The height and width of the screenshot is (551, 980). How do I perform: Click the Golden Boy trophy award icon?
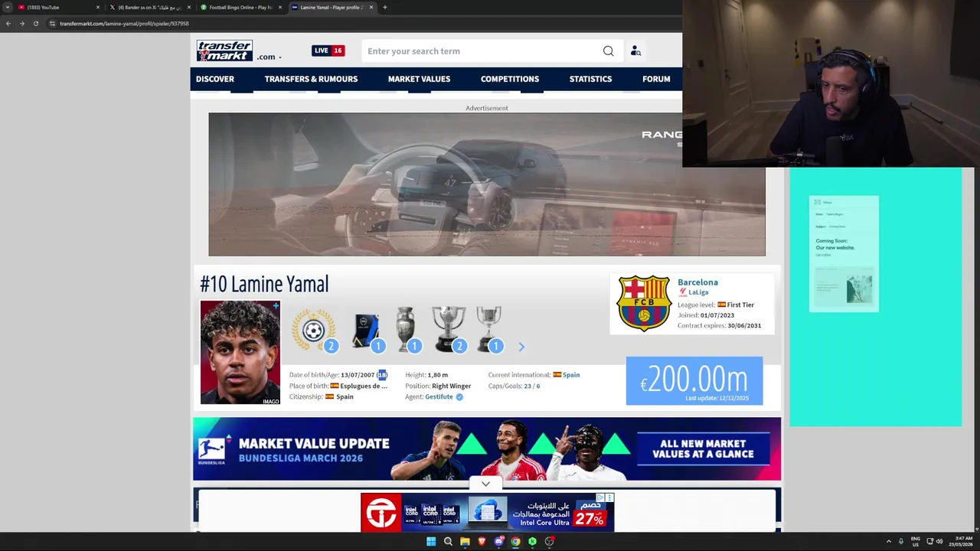[x=367, y=331]
